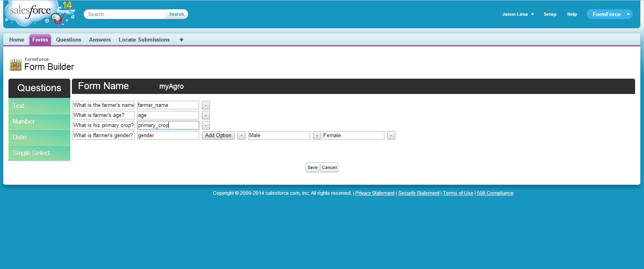The image size is (644, 269).
Task: Add a Single Select question type
Action: point(39,153)
